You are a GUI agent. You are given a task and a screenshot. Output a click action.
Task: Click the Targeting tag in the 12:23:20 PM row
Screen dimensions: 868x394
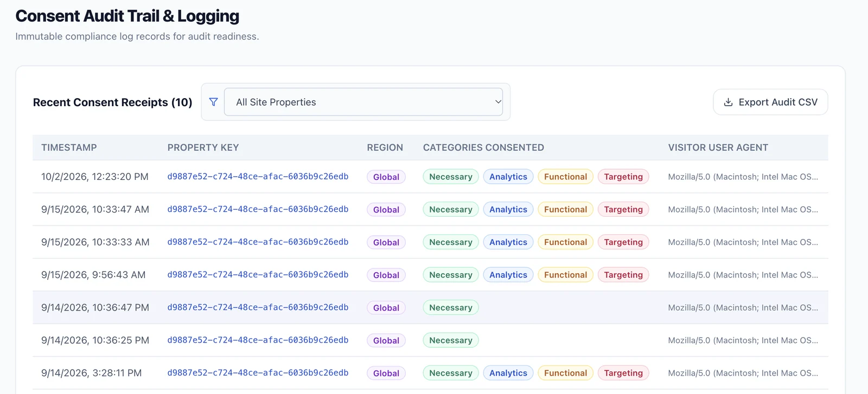point(623,177)
